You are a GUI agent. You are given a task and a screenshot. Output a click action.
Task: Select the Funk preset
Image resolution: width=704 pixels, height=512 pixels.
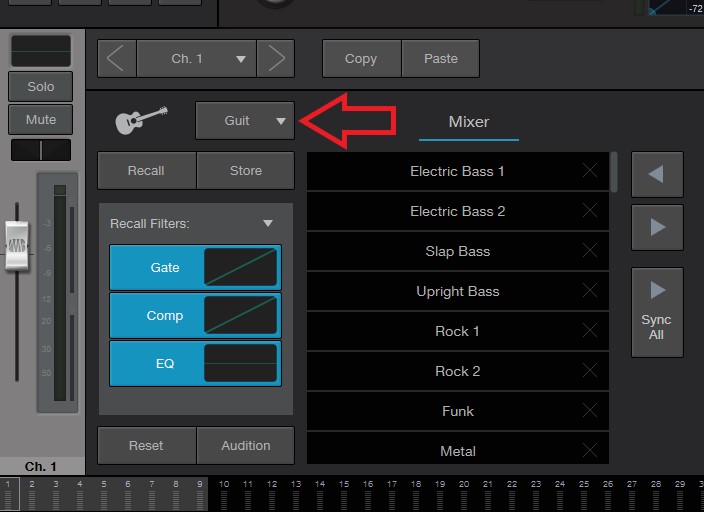pyautogui.click(x=458, y=411)
